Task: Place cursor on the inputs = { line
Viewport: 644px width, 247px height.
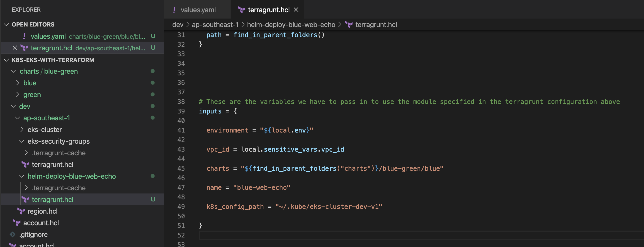Action: 218,111
